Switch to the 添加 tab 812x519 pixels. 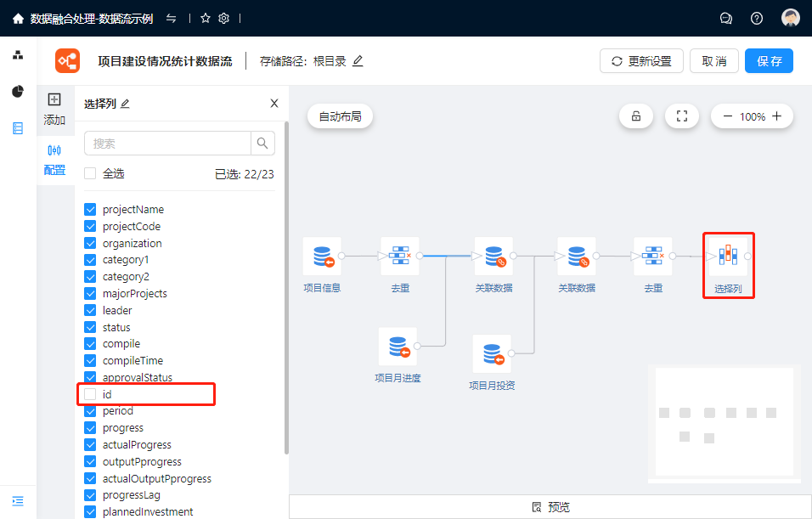click(54, 109)
